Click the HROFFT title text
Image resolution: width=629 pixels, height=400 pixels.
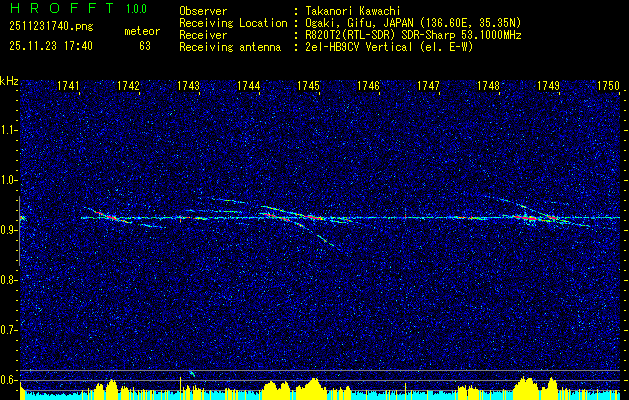[x=62, y=8]
